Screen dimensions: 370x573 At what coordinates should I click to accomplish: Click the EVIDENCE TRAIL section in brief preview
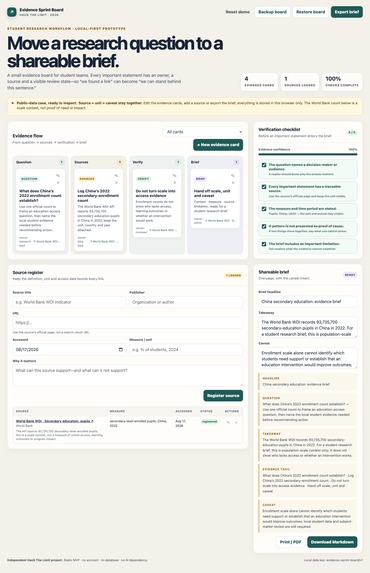click(x=308, y=480)
